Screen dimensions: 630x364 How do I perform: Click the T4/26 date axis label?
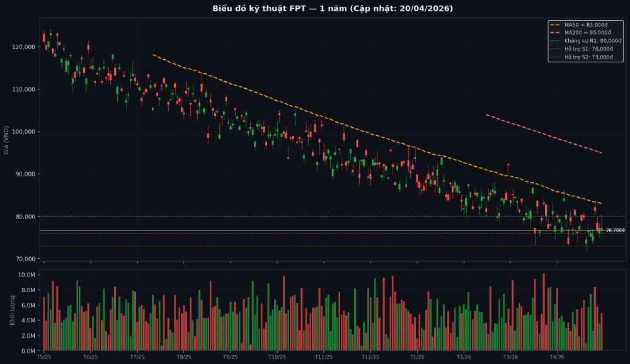[x=557, y=357]
